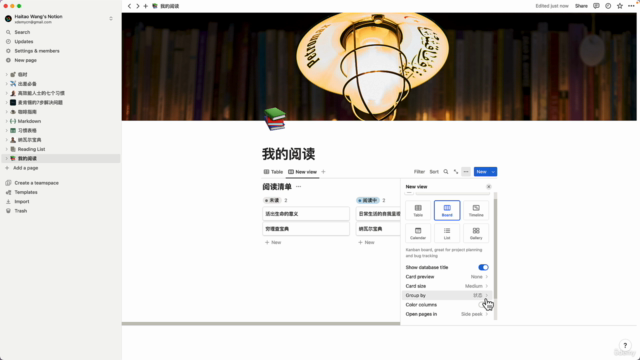Click the 阅读中 status group label
Screen dimensions: 640x360
point(368,200)
